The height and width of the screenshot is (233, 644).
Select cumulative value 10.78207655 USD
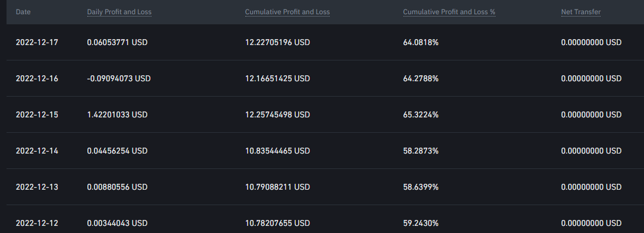click(277, 223)
